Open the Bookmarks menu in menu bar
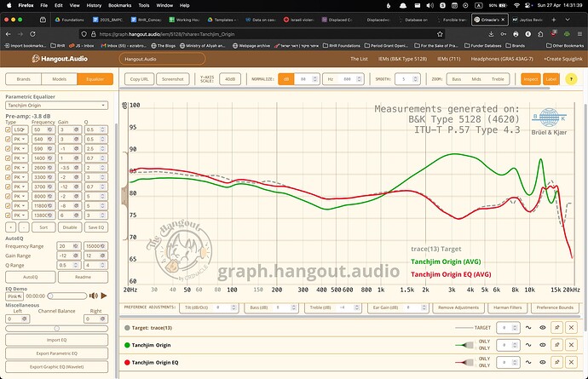The image size is (588, 379). (119, 5)
